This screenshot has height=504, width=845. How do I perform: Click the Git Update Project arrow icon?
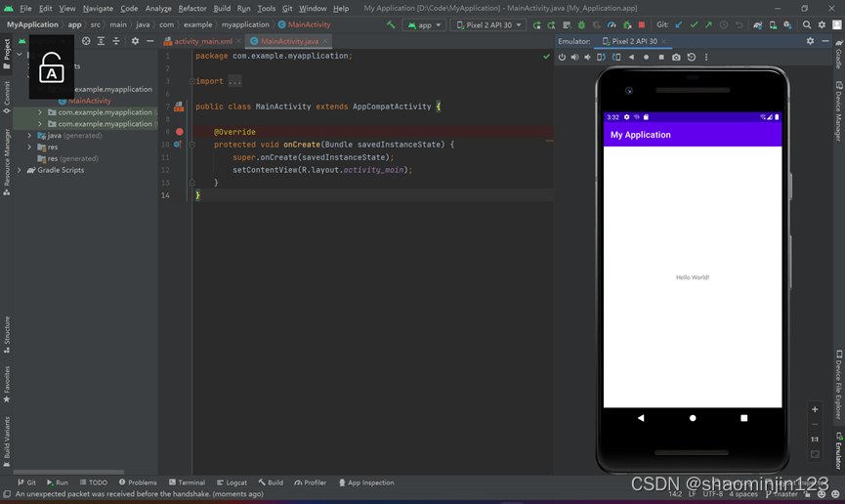pos(679,24)
